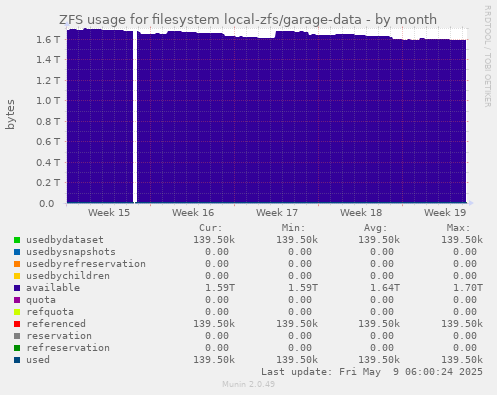Select the 'referenced' legend label

coord(56,324)
